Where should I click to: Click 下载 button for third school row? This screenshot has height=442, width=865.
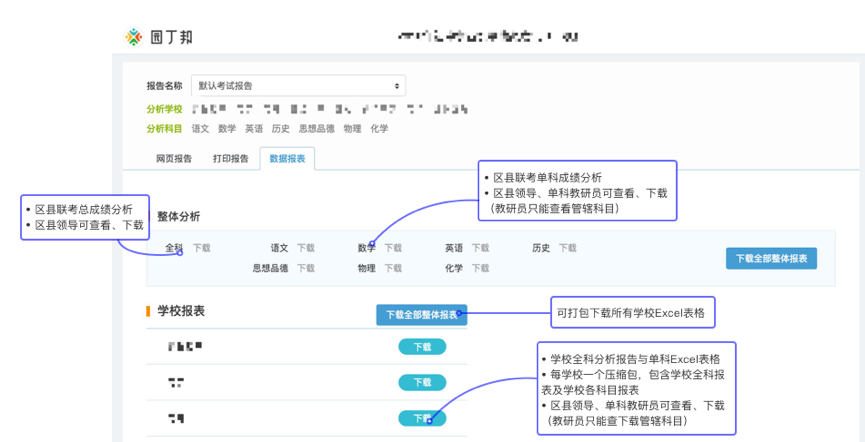click(422, 418)
